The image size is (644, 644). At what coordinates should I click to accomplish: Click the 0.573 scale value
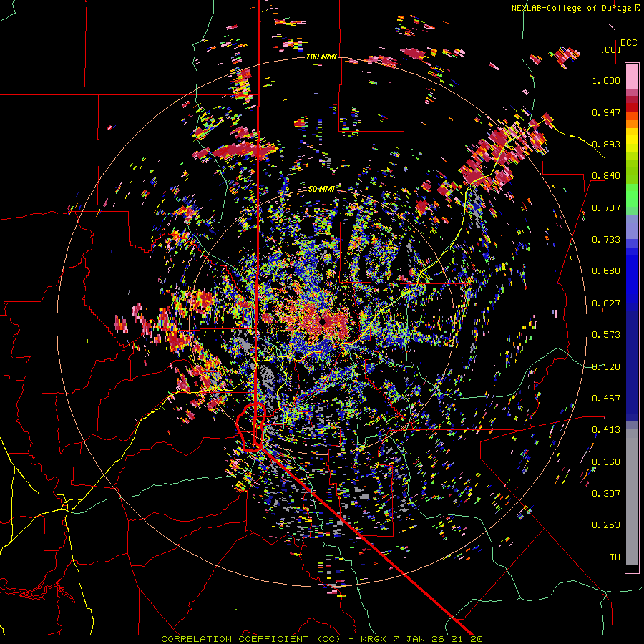606,335
